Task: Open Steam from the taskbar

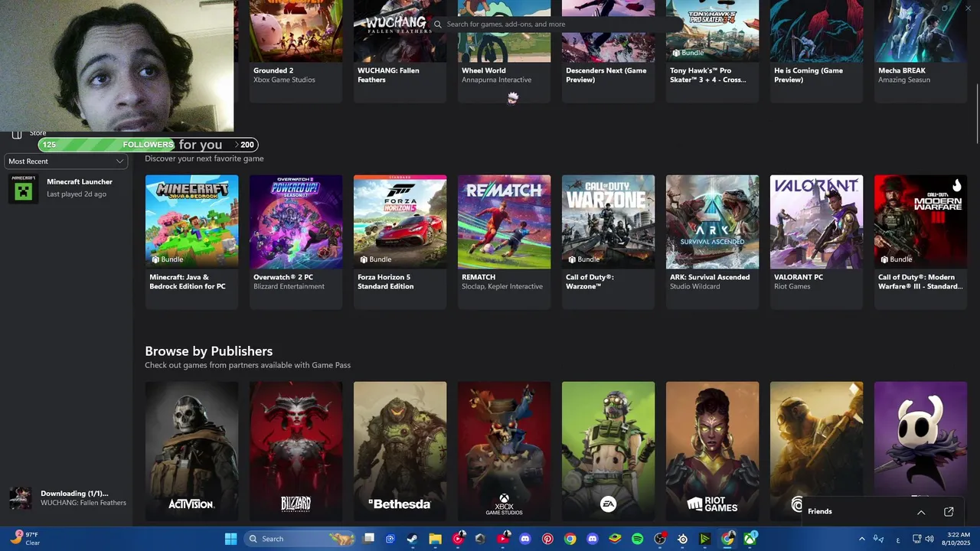Action: tap(413, 539)
